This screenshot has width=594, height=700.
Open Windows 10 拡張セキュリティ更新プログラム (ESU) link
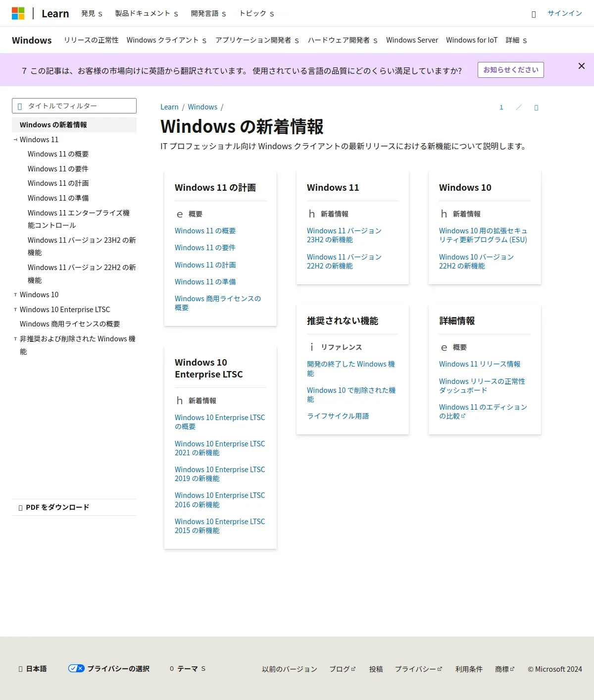pos(483,235)
